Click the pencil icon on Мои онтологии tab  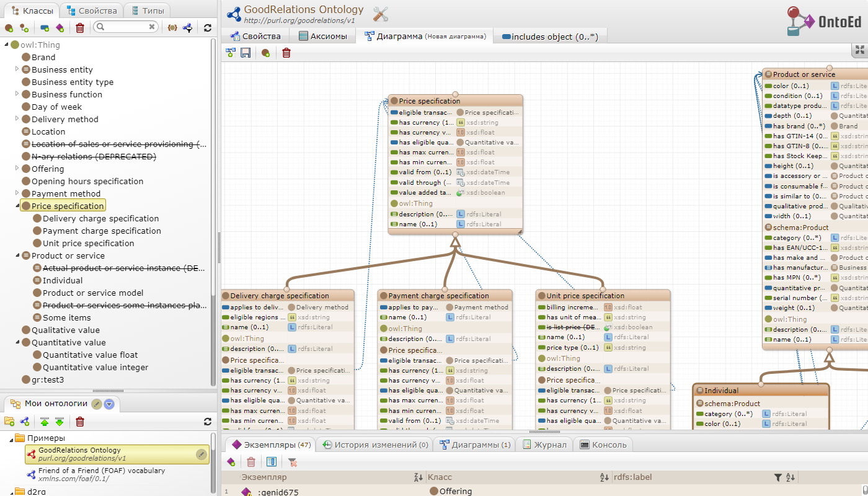[97, 404]
